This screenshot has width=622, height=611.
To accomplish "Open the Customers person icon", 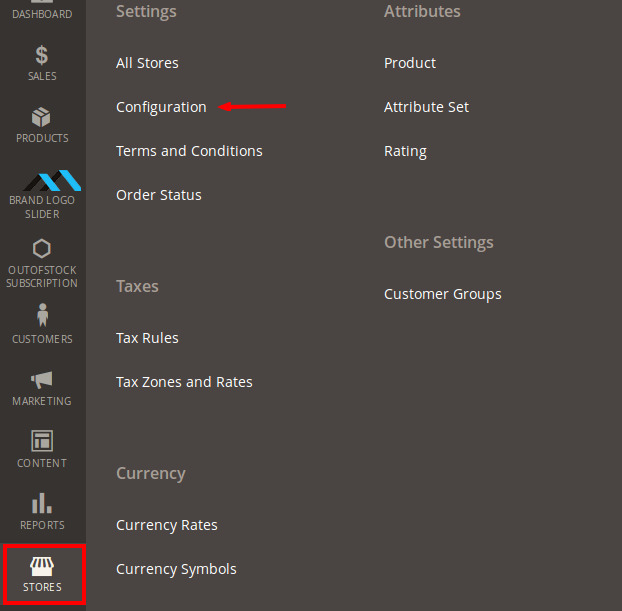I will click(42, 315).
